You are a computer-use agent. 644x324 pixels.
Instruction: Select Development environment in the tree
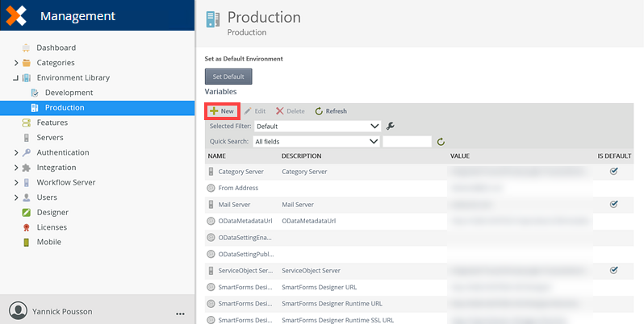coord(69,93)
